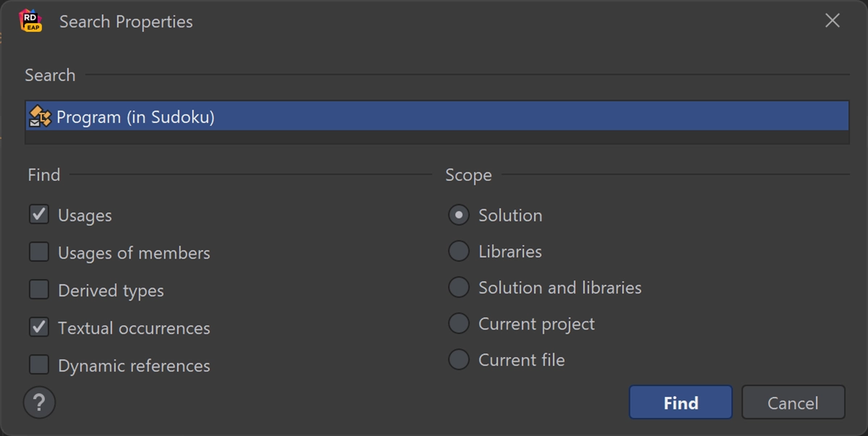868x436 pixels.
Task: Click the class icon beside Program (in Sudoku)
Action: click(40, 117)
